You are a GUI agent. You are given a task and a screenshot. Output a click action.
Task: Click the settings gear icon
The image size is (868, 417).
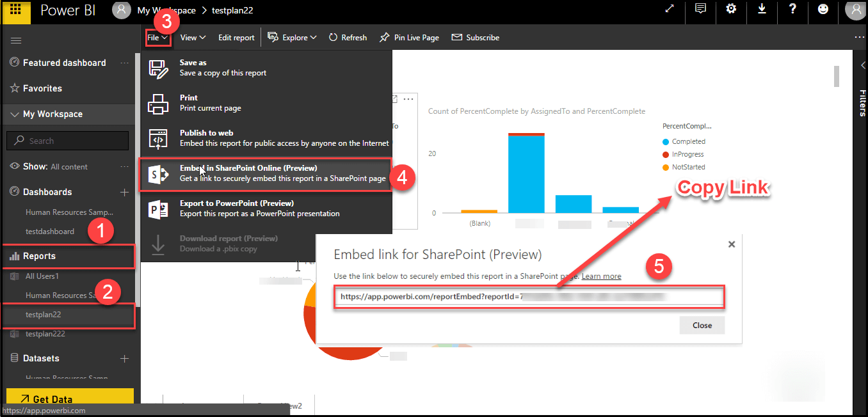731,9
